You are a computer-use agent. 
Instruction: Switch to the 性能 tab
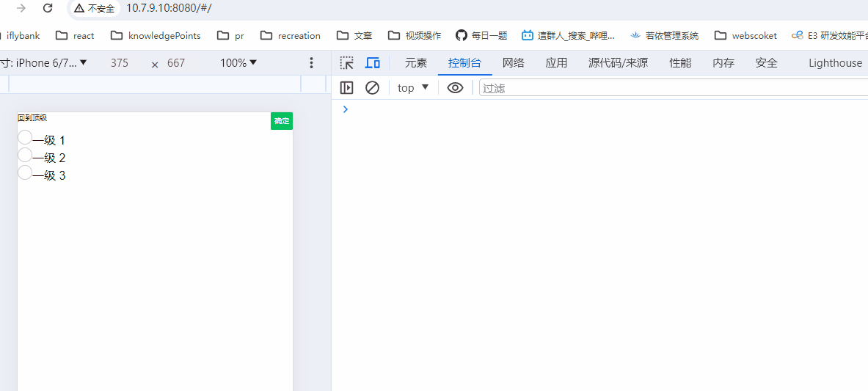(x=680, y=62)
